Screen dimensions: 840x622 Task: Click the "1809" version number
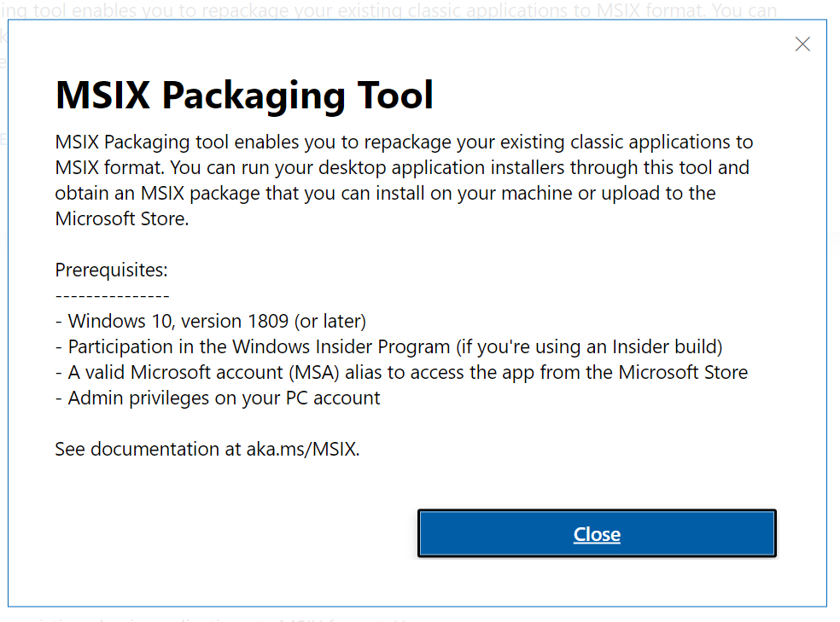(x=268, y=322)
